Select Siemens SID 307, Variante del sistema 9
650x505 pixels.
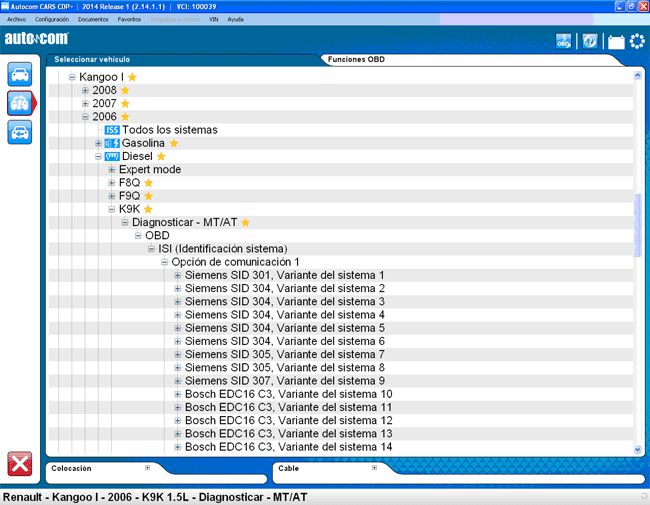[x=285, y=381]
